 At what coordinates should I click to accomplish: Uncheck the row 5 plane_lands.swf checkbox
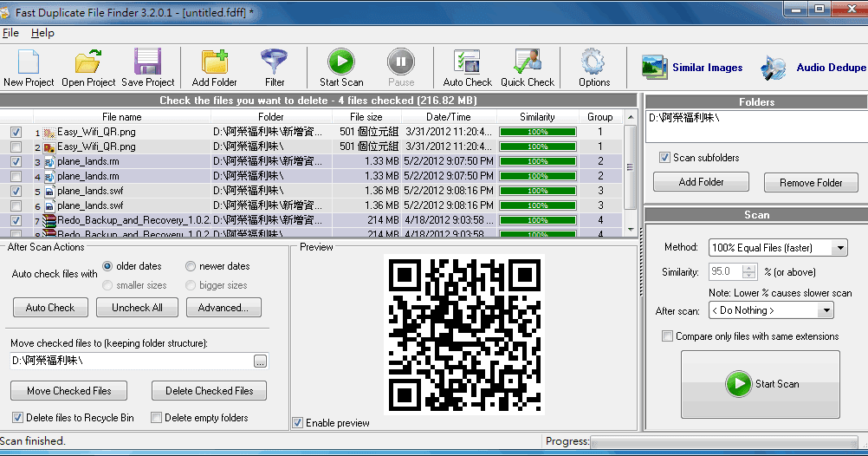[x=16, y=191]
